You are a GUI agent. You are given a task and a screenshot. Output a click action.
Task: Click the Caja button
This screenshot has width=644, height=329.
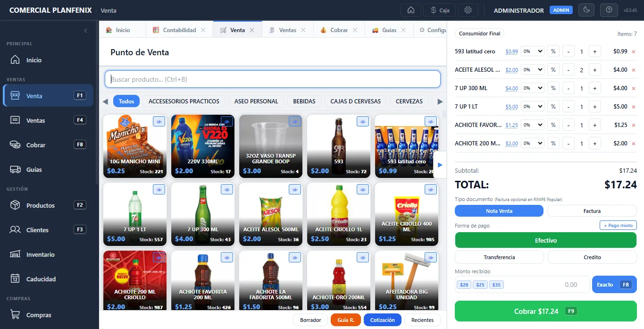click(439, 10)
